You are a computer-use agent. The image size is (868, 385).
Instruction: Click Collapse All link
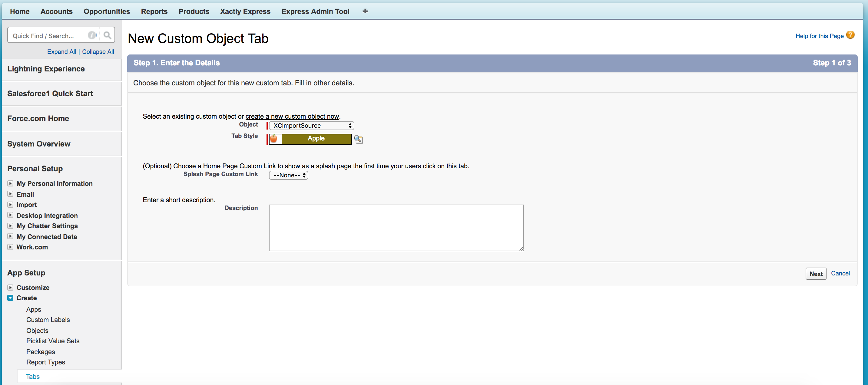[98, 51]
